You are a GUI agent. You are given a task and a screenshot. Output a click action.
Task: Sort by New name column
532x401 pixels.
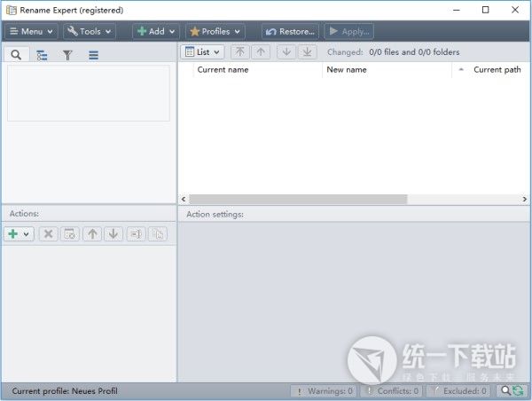[387, 69]
